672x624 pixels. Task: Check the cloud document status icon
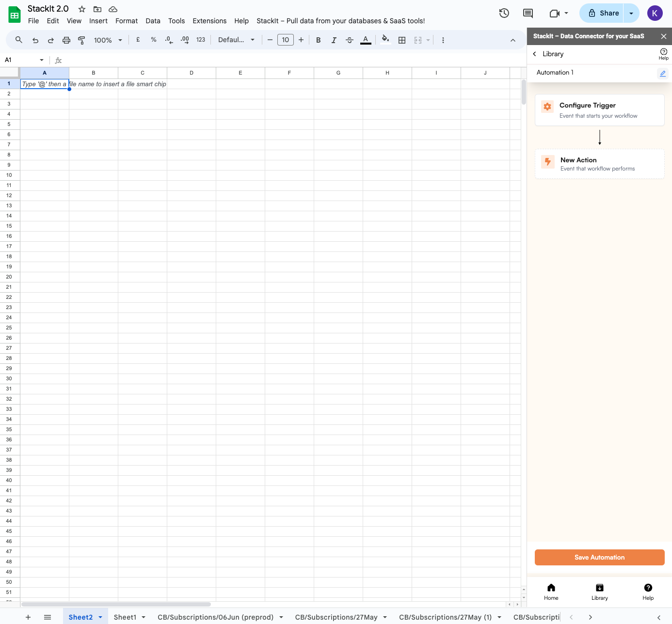point(113,9)
